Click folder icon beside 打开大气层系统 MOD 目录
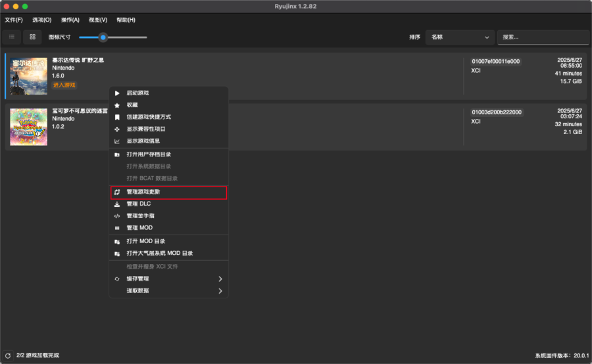 click(x=117, y=254)
